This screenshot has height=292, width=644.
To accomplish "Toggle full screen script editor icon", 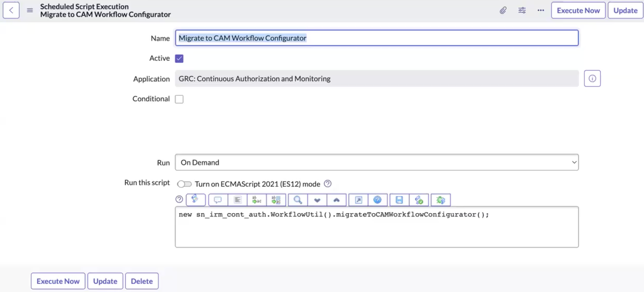I will pos(358,200).
